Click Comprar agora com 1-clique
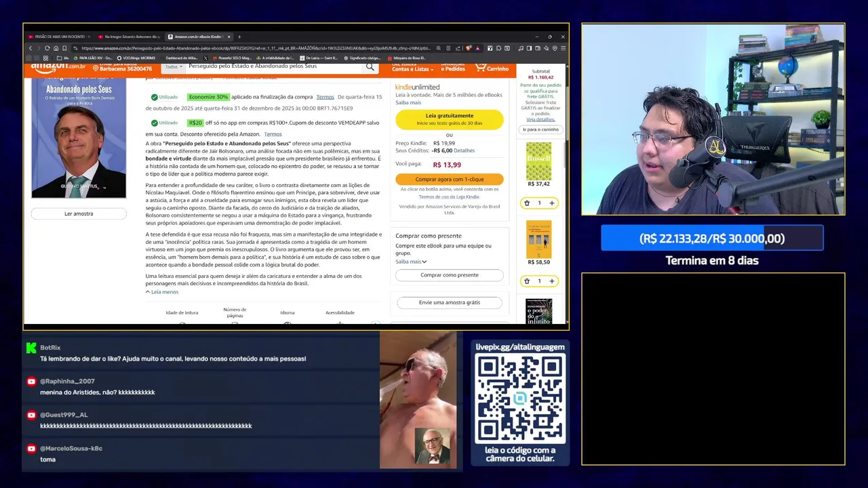868x488 pixels. pos(450,179)
